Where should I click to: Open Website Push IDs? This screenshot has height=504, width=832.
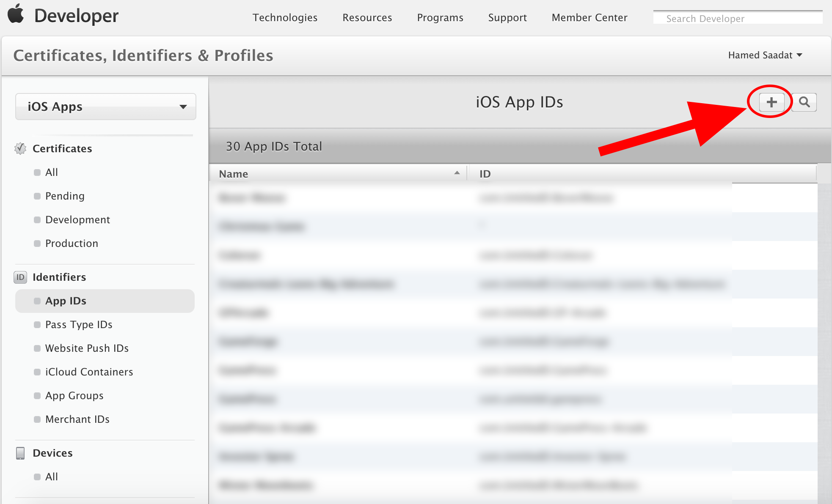87,348
